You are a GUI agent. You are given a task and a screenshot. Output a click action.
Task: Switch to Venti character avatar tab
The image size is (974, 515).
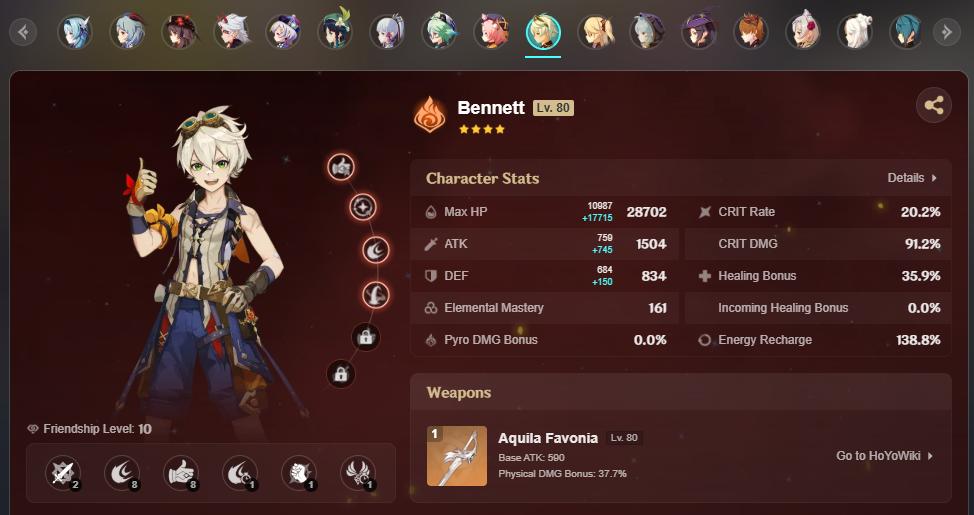[x=336, y=31]
